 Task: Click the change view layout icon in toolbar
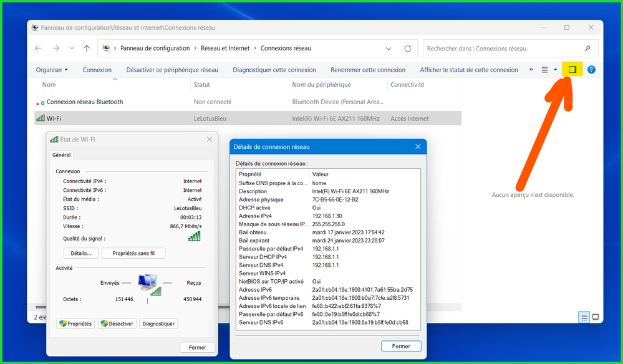[x=544, y=70]
